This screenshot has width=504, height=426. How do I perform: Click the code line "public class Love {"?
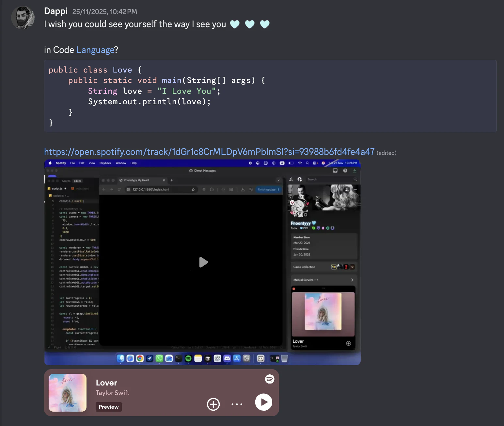pyautogui.click(x=95, y=70)
